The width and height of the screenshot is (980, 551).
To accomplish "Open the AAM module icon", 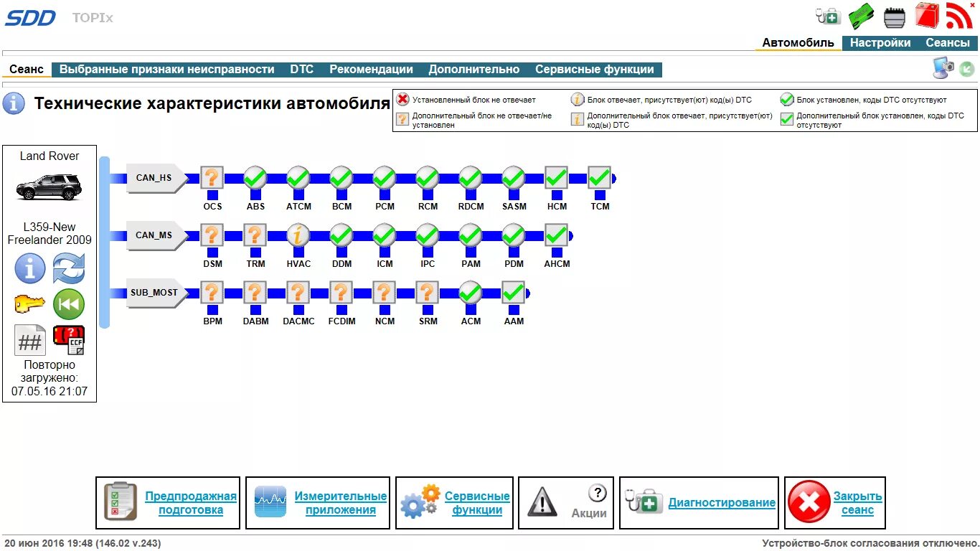I will [514, 292].
